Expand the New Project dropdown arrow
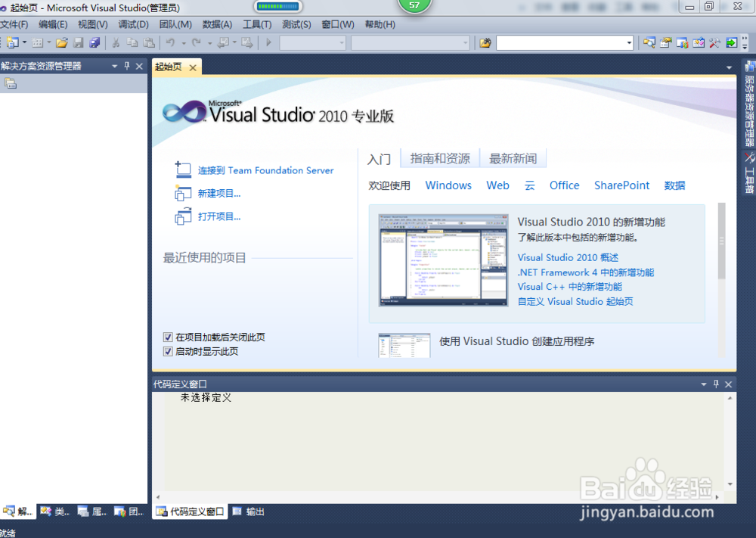This screenshot has height=538, width=756. (24, 43)
